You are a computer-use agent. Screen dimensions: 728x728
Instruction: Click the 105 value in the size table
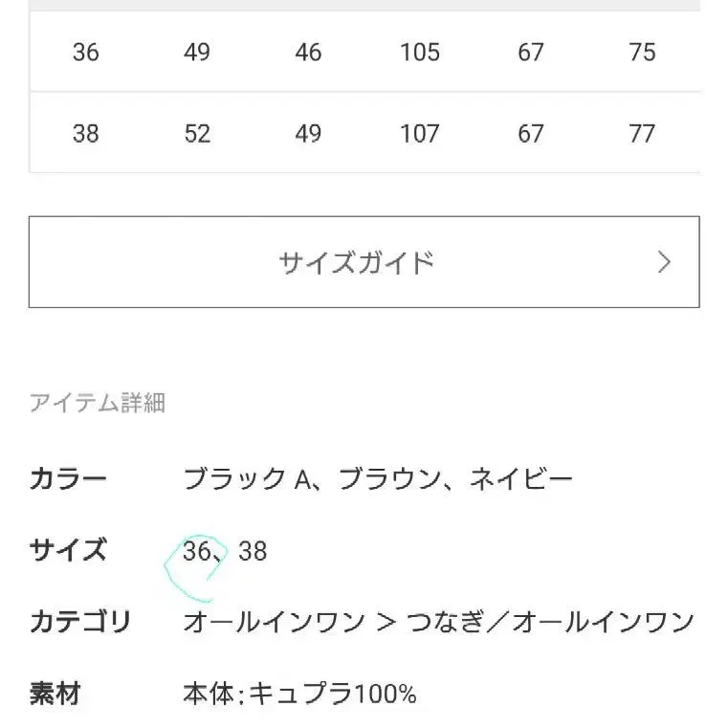[x=419, y=52]
